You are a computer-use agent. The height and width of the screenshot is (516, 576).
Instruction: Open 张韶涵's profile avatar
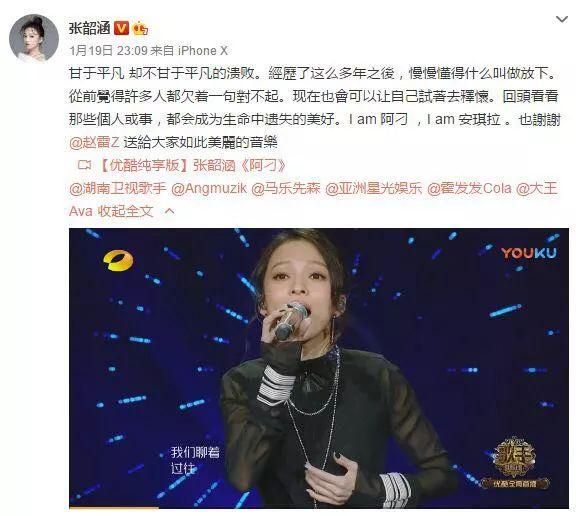pos(34,38)
